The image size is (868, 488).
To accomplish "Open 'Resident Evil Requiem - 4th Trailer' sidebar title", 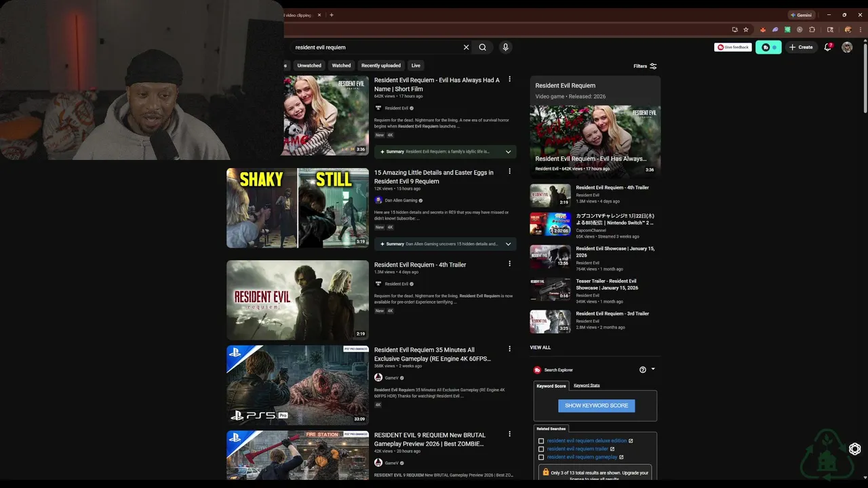I will pos(612,188).
